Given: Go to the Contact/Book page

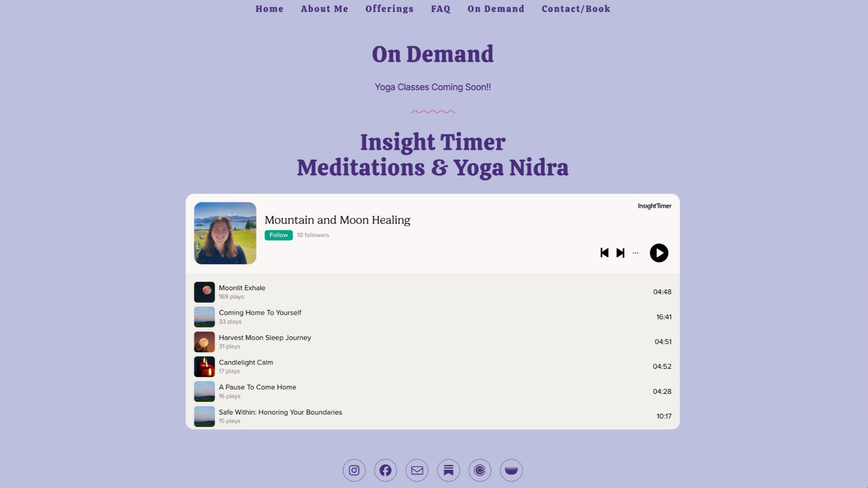Looking at the screenshot, I should tap(576, 9).
